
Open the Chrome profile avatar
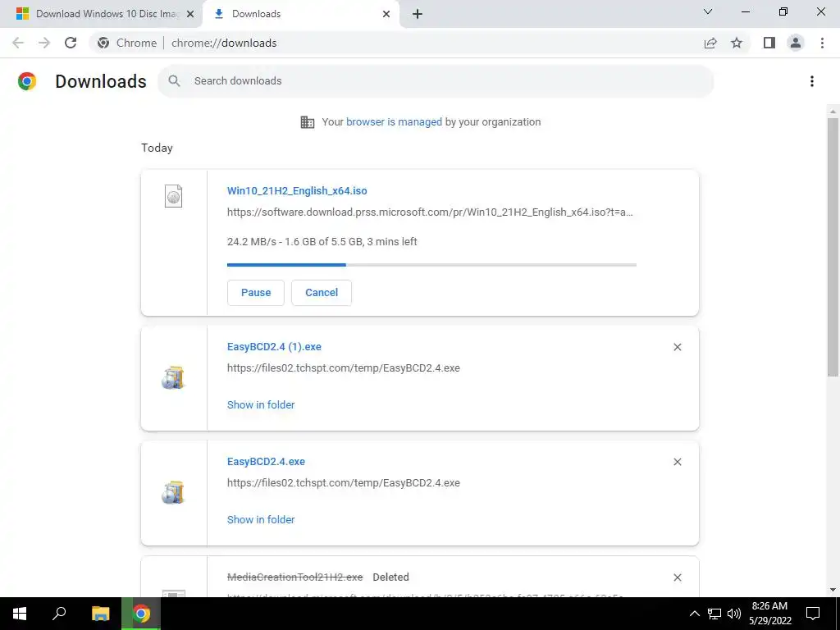pyautogui.click(x=796, y=43)
